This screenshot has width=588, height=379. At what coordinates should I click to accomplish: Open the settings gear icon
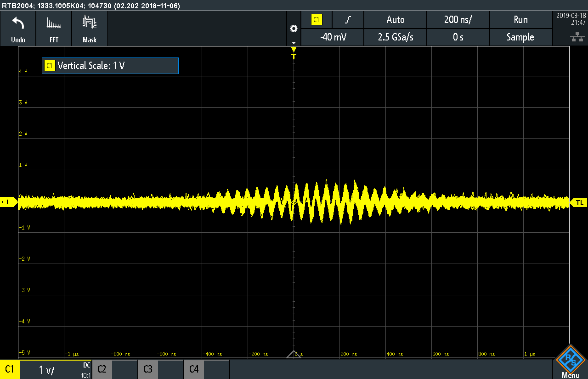coord(294,29)
